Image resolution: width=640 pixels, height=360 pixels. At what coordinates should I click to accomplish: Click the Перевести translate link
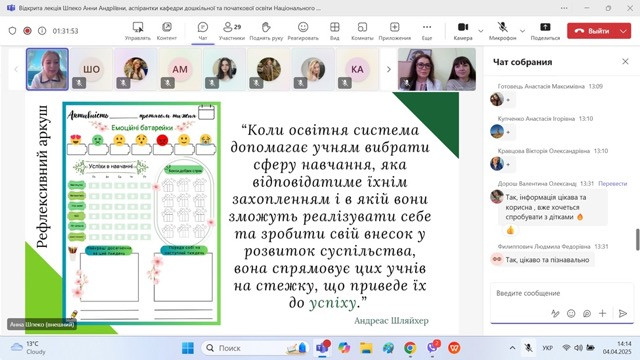pos(612,184)
